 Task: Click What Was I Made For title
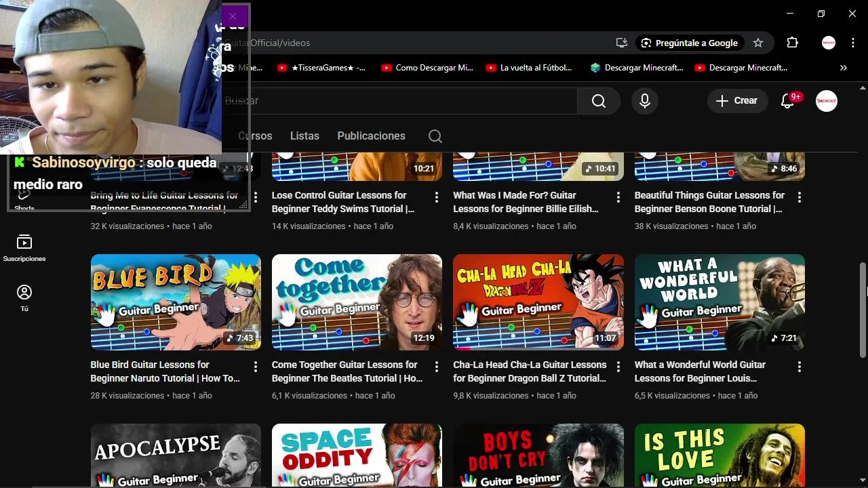526,202
